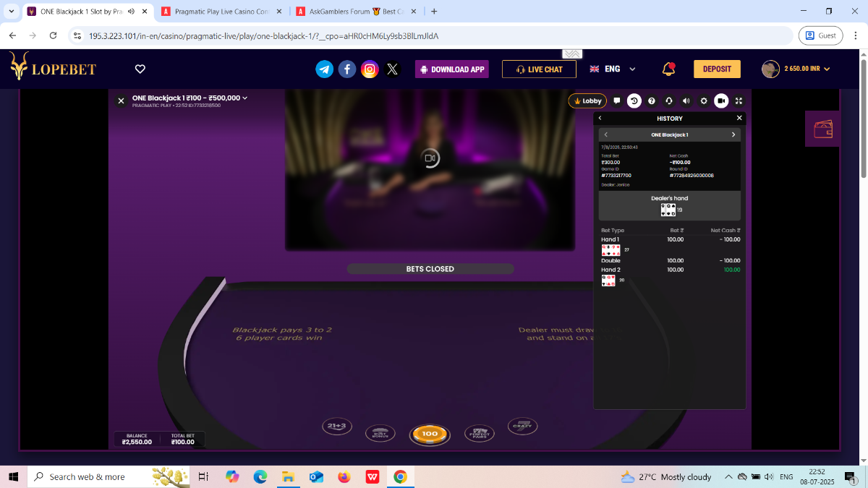Switch the game to fullscreen mode
The height and width of the screenshot is (488, 868).
point(739,101)
